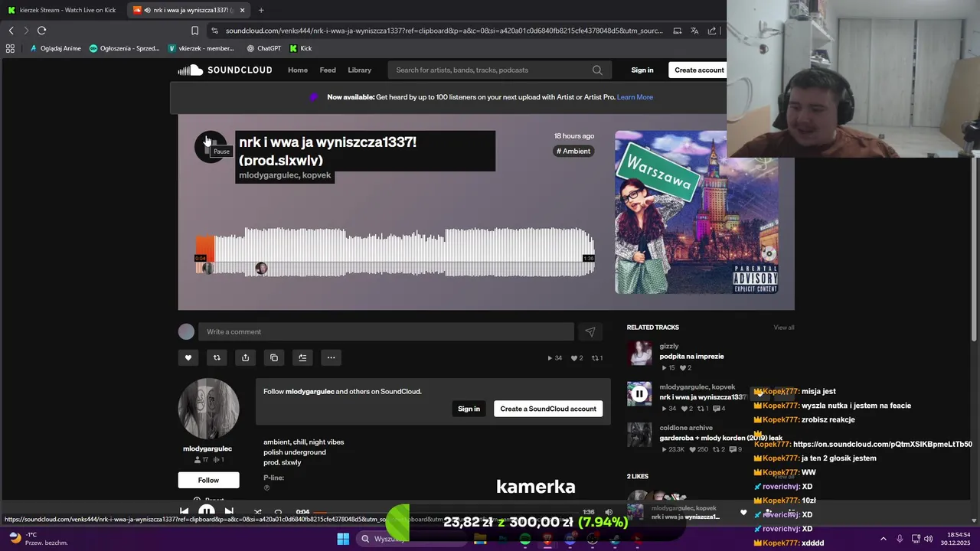This screenshot has width=980, height=551.
Task: Open the Kick bookmark
Action: pos(300,48)
